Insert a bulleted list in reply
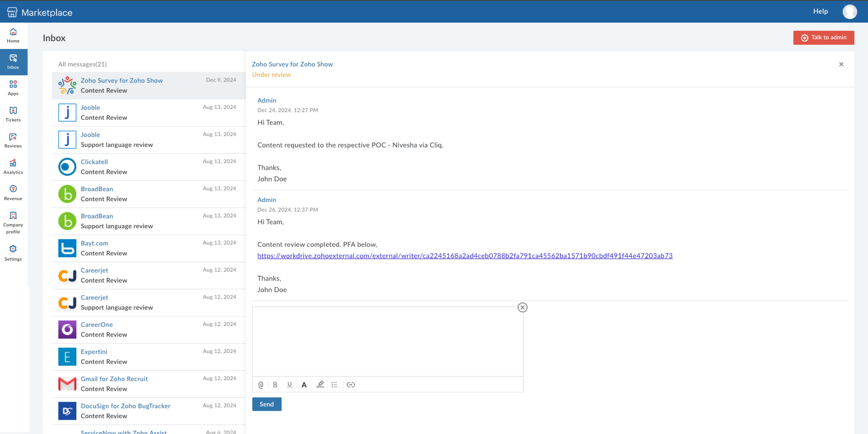The width and height of the screenshot is (868, 434). point(334,385)
